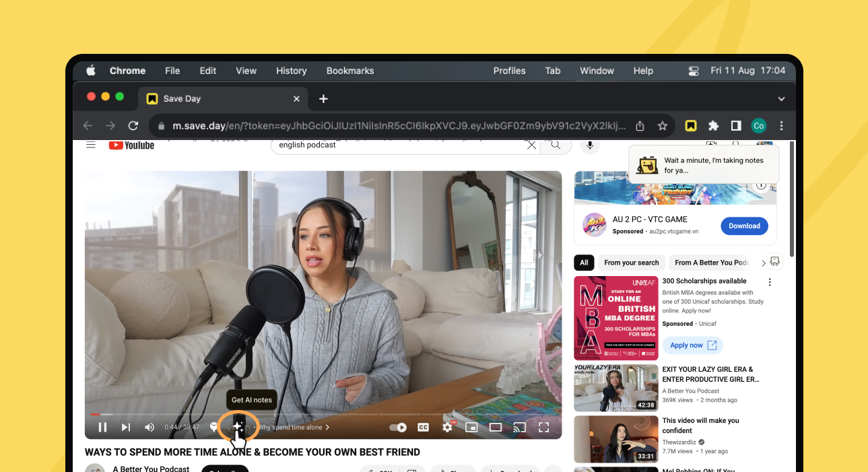Close the Save Day tab
The width and height of the screenshot is (868, 472).
coord(296,98)
